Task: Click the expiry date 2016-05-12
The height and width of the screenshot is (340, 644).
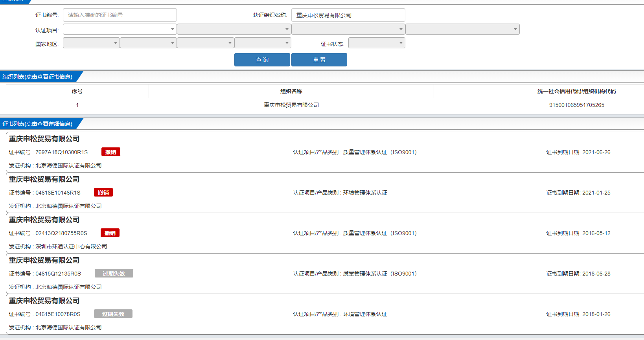Action: pyautogui.click(x=596, y=233)
